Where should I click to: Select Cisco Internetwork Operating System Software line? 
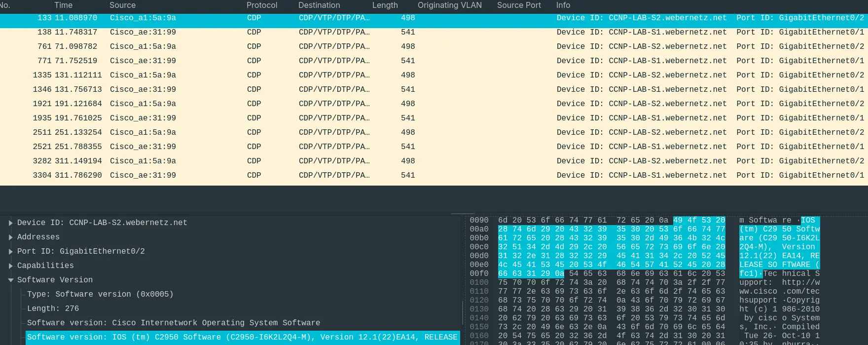[x=174, y=323]
